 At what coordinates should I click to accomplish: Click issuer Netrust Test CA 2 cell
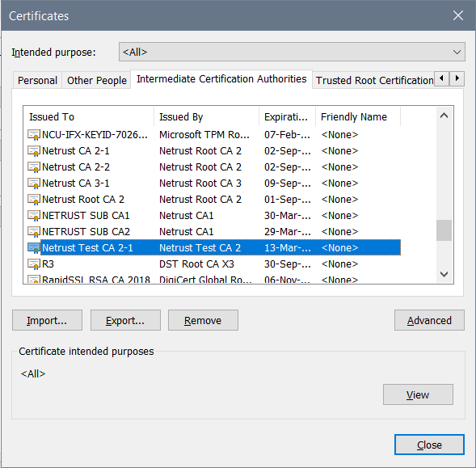click(200, 248)
